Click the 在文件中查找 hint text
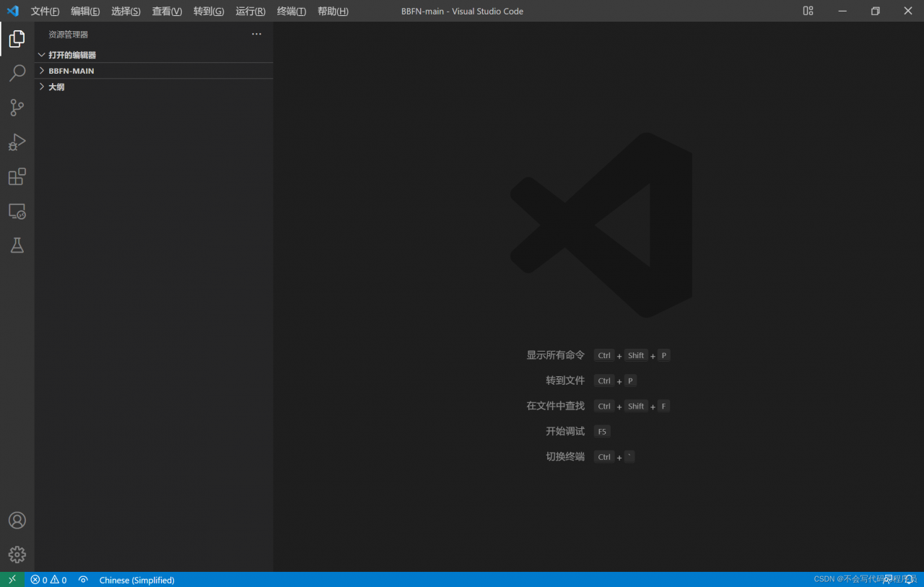Screen dimensions: 924x587 555,406
